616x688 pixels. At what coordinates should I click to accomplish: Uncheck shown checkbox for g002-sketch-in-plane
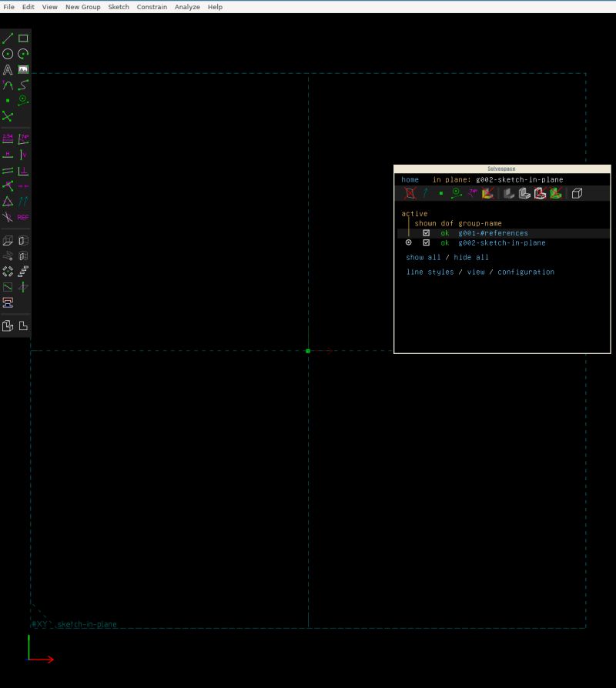click(x=426, y=242)
